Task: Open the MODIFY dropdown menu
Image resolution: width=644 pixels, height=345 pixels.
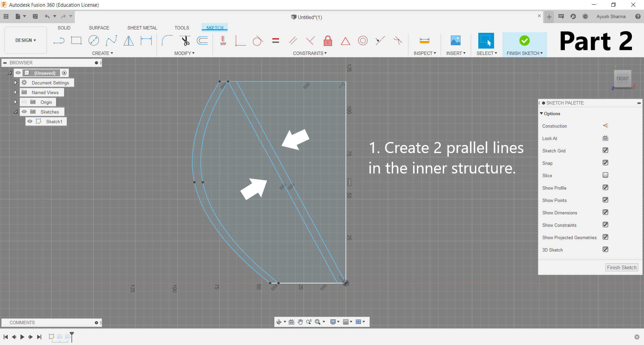Action: 184,53
